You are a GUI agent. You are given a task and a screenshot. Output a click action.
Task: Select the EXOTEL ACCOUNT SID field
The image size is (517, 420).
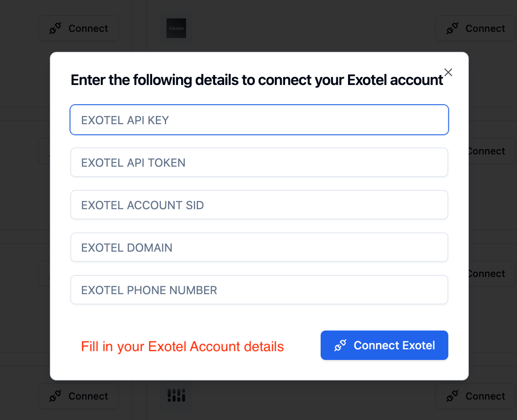(259, 205)
